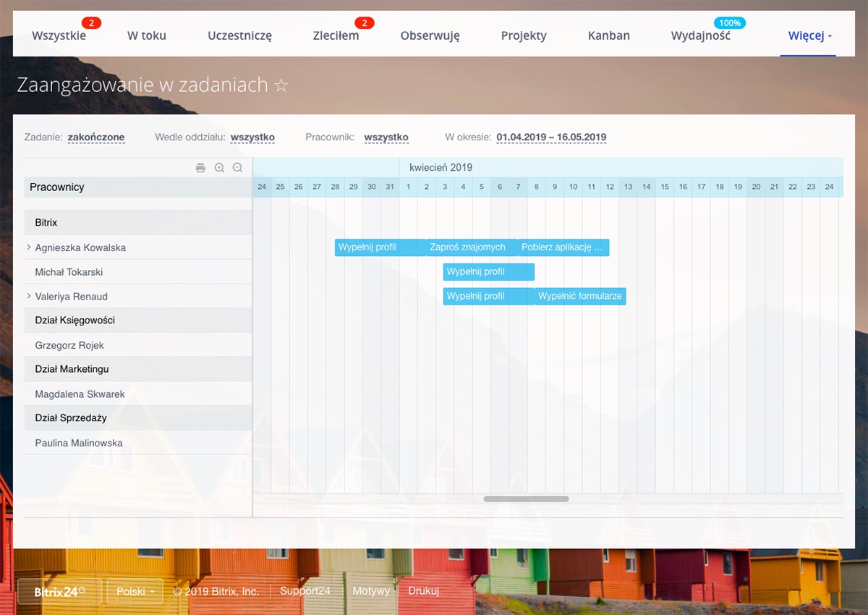Switch to the Kanban tab
Image resolution: width=868 pixels, height=615 pixels.
tap(608, 35)
